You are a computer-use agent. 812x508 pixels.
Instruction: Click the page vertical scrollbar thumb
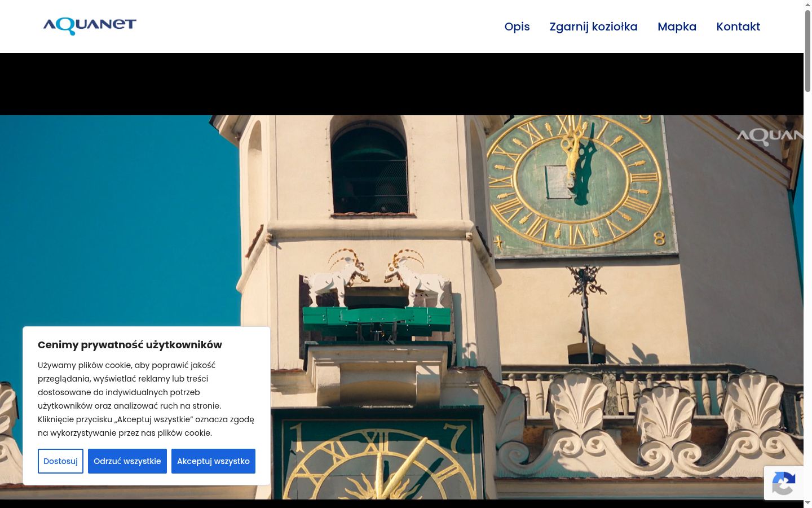[x=807, y=51]
